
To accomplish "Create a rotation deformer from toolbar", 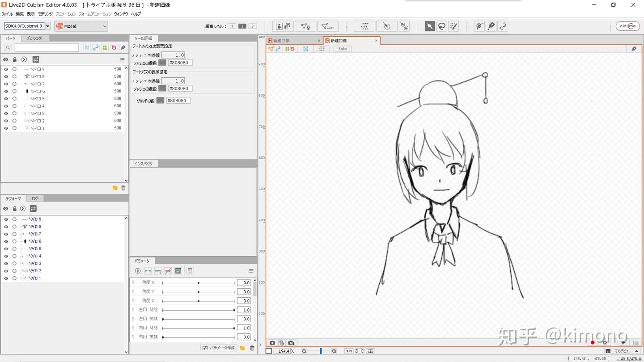I will click(x=387, y=26).
